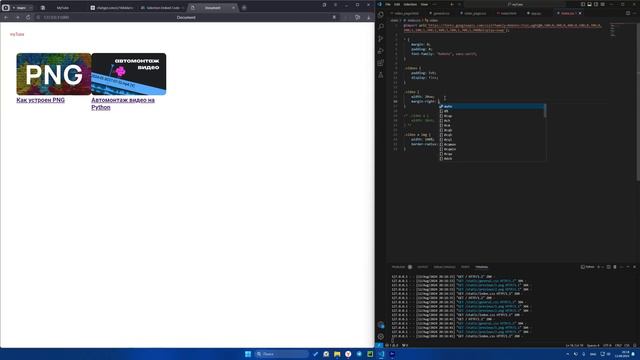Screen dimensions: 640x360
Task: Open the Search view in VS Code
Action: click(x=381, y=27)
